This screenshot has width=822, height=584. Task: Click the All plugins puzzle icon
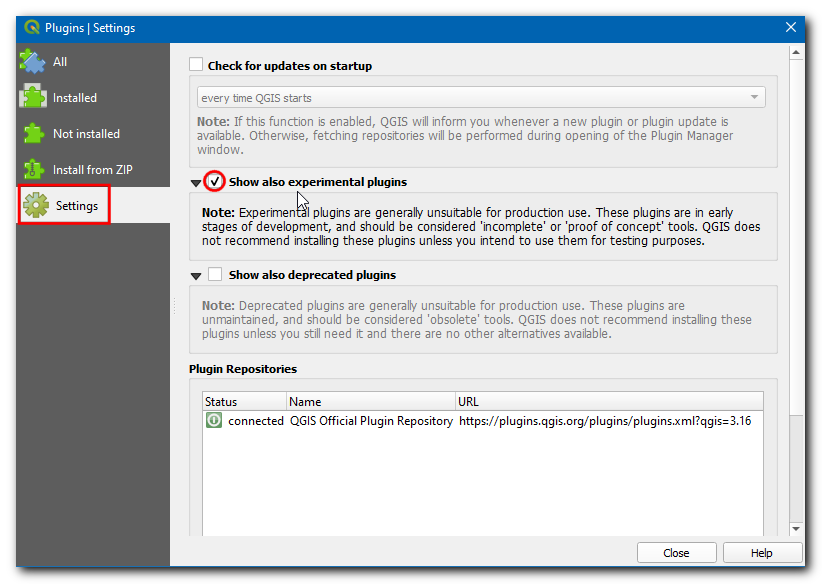click(33, 61)
